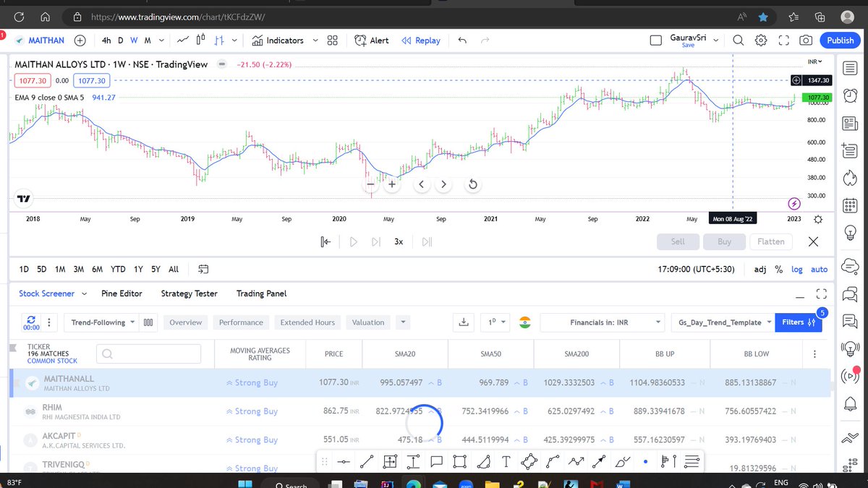The width and height of the screenshot is (868, 488).
Task: Undo last chart action
Action: [x=462, y=40]
